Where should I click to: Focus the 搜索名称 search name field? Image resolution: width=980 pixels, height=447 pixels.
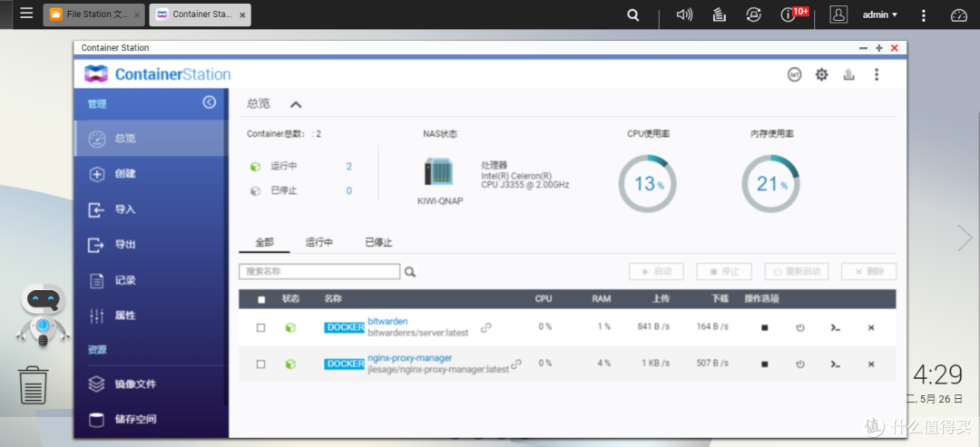319,272
